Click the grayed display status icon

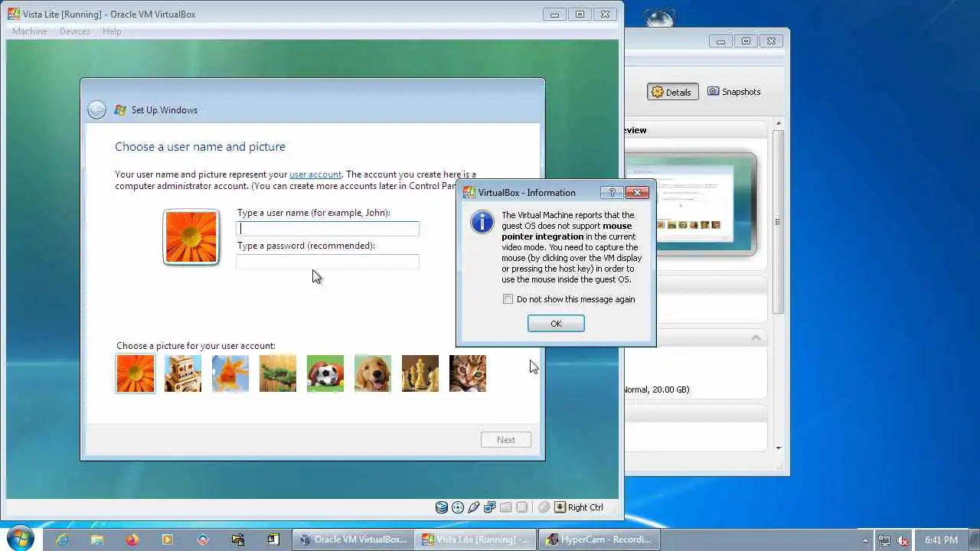click(521, 507)
